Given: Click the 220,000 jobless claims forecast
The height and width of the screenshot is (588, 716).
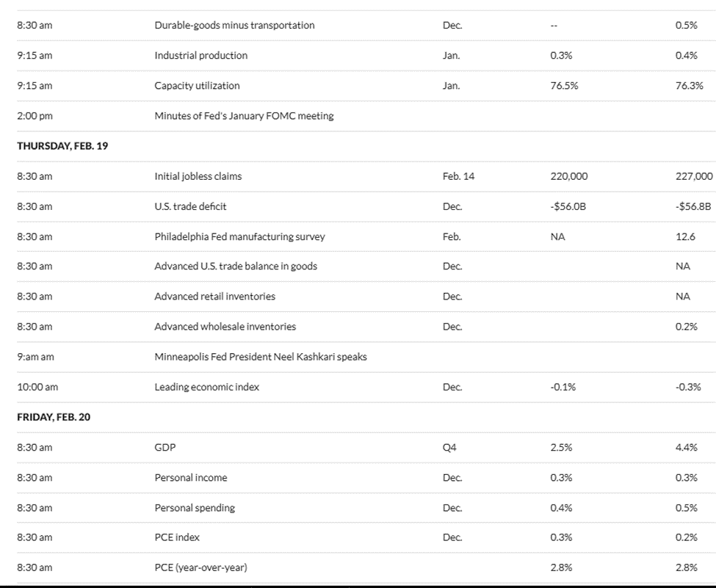Looking at the screenshot, I should pyautogui.click(x=568, y=176).
